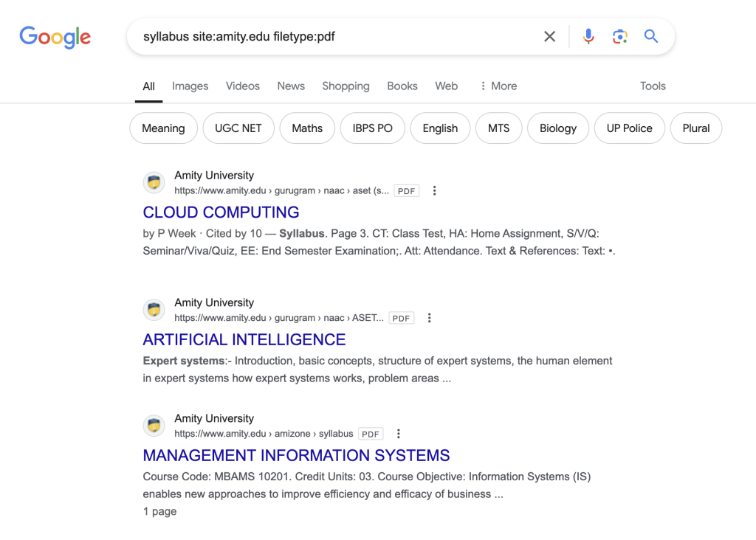Select the IBPS PO suggestion chip
The height and width of the screenshot is (540, 756).
point(372,128)
